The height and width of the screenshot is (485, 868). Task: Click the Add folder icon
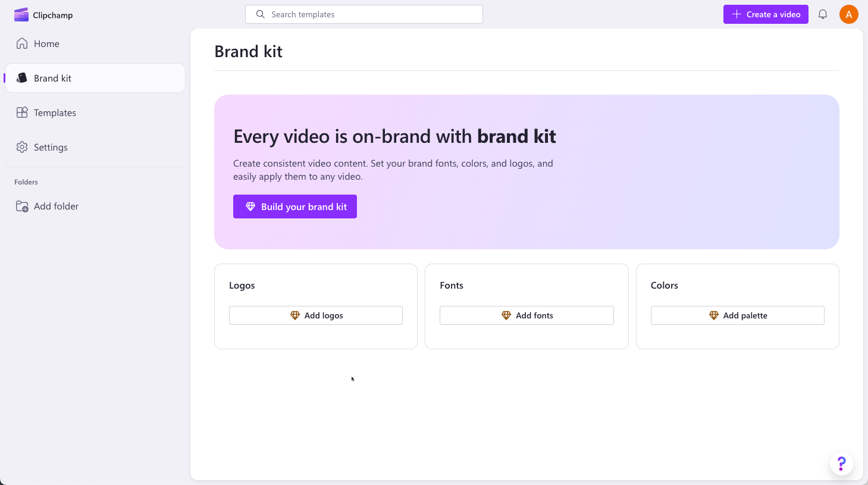pyautogui.click(x=22, y=206)
